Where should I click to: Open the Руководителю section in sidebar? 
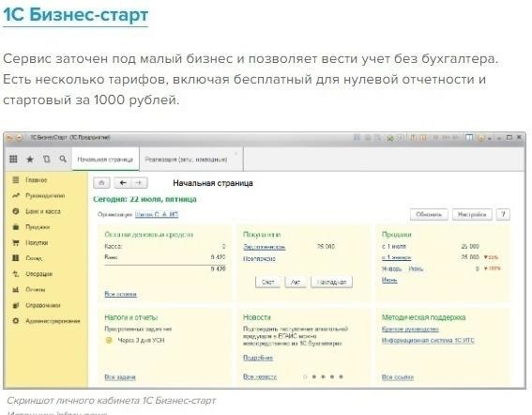38,195
